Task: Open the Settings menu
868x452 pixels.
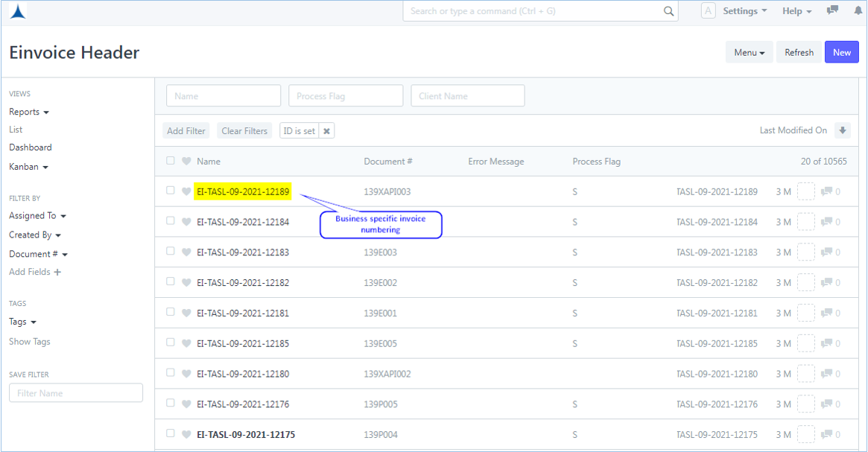Action: 744,10
